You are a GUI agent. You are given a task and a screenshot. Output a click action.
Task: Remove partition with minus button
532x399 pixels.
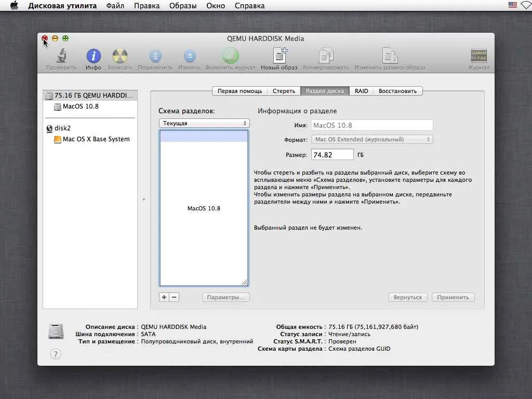(x=174, y=297)
